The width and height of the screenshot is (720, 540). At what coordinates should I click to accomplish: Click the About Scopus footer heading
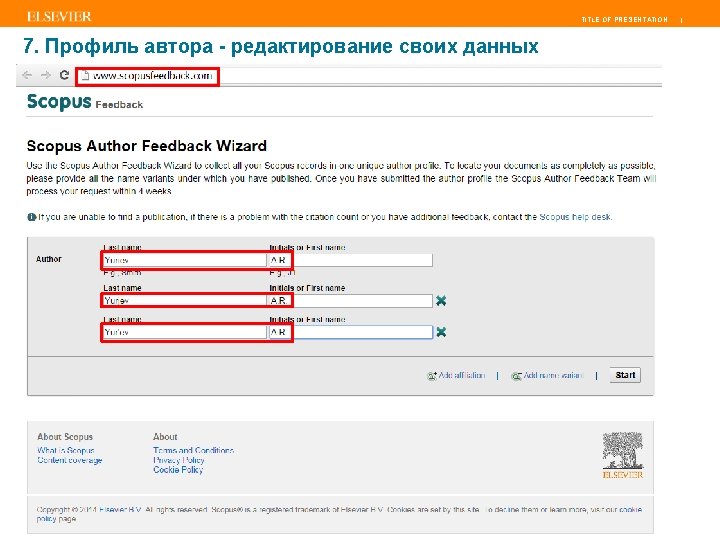(x=65, y=437)
